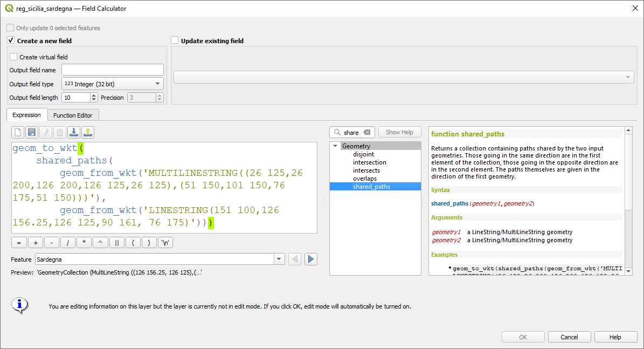Check Update existing field option
Image resolution: width=644 pixels, height=349 pixels.
click(175, 40)
